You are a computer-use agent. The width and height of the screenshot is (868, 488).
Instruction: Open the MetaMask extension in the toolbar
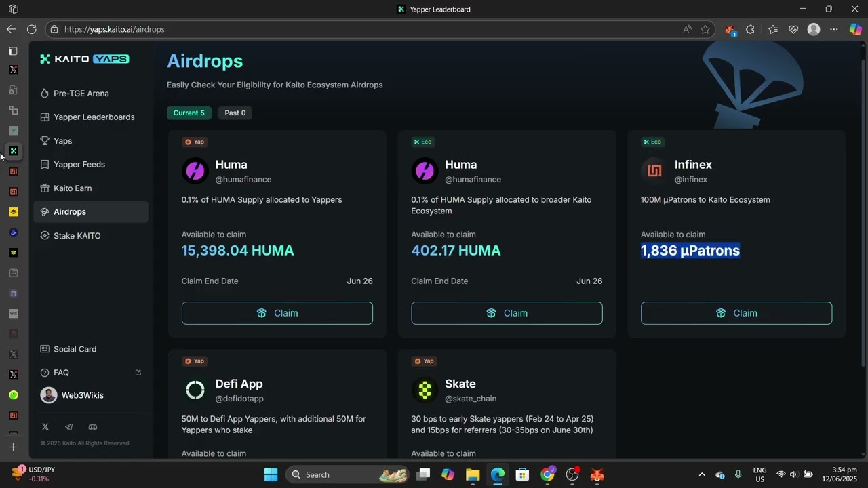coord(730,30)
